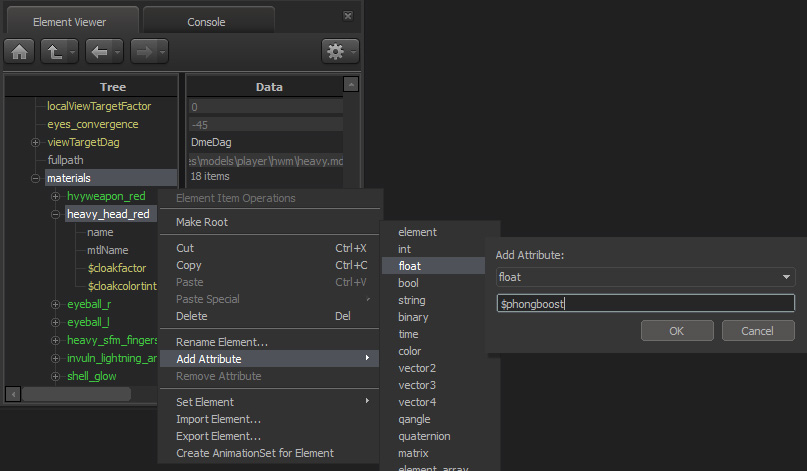Open the float attribute type dropdown
The height and width of the screenshot is (471, 807).
[645, 277]
